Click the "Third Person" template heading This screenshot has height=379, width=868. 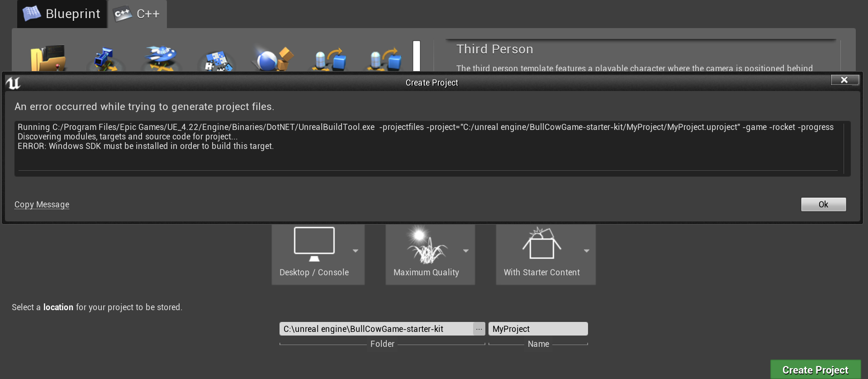click(x=495, y=49)
